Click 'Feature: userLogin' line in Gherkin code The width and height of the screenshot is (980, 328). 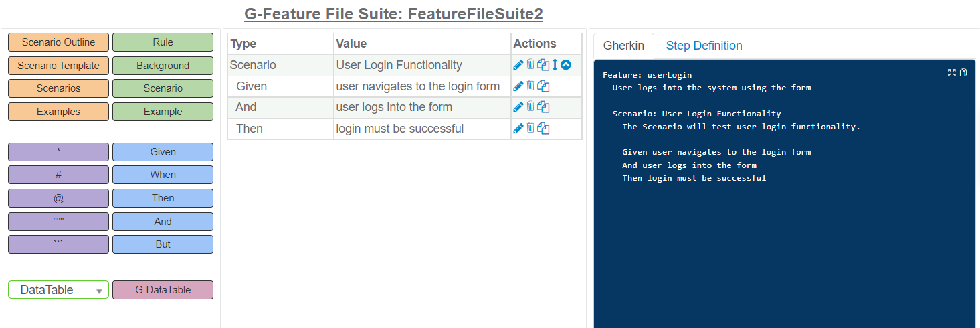click(x=647, y=75)
